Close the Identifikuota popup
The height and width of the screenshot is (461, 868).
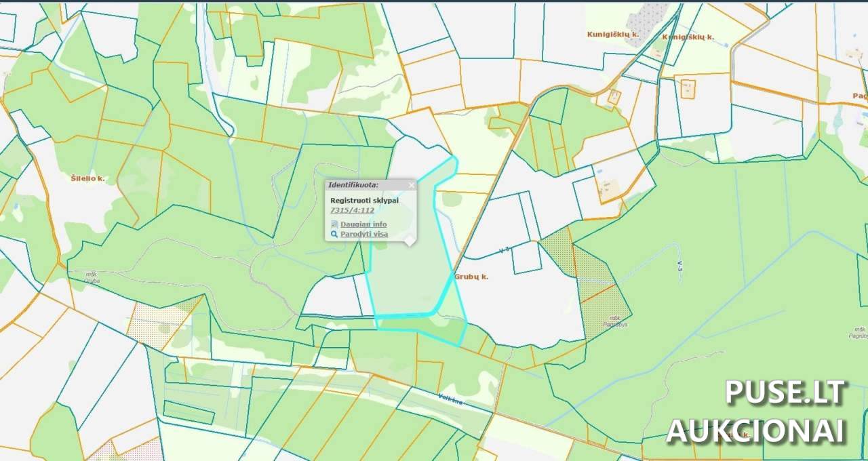coord(411,185)
